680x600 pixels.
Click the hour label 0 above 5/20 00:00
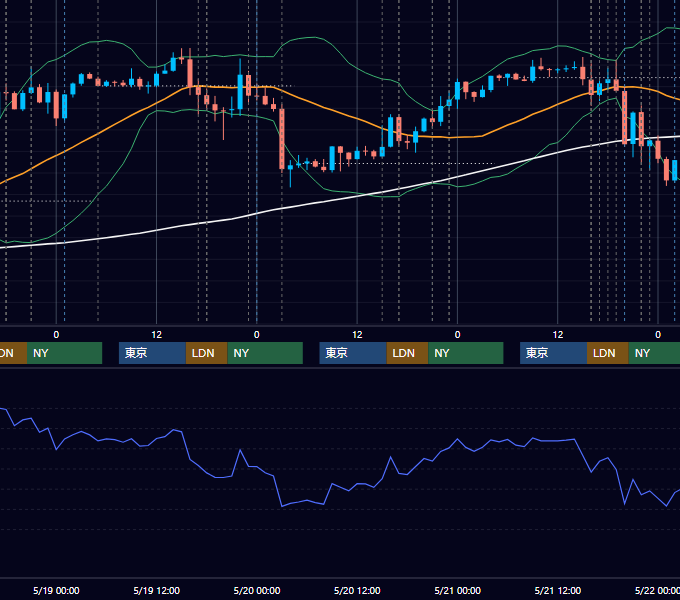[257, 335]
